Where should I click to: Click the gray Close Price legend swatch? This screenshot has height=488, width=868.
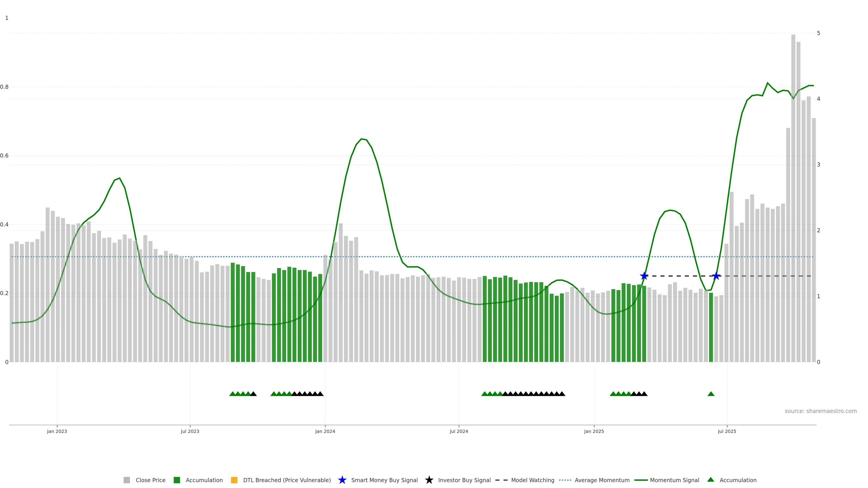click(x=127, y=480)
